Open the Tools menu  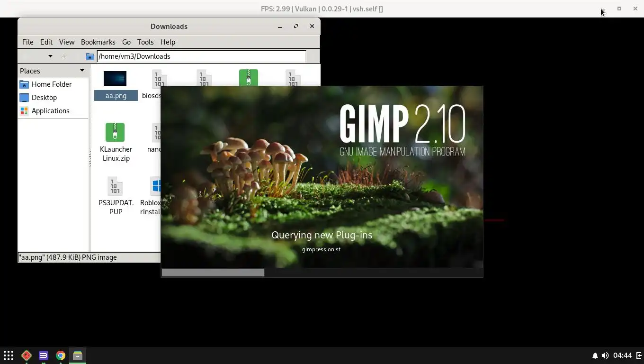pos(145,42)
